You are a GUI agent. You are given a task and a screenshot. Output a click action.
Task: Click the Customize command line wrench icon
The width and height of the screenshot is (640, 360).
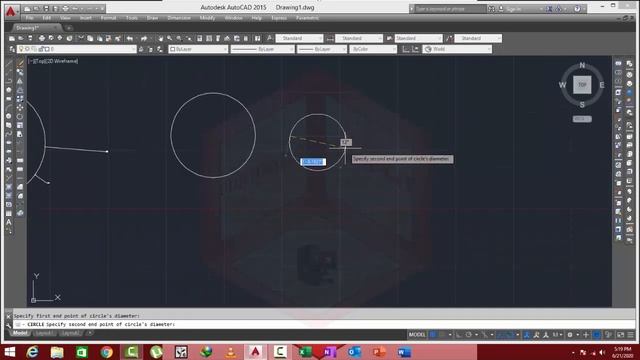pyautogui.click(x=9, y=325)
